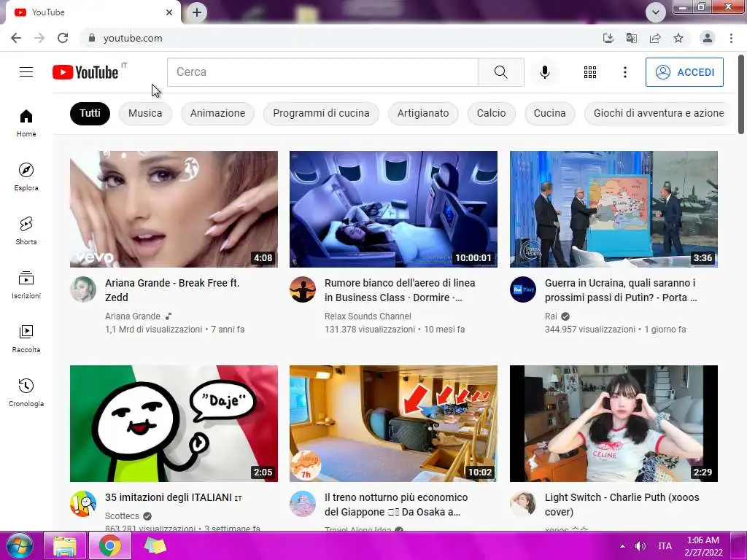The height and width of the screenshot is (560, 747).
Task: Open Rai Play channel avatar
Action: pos(522,289)
